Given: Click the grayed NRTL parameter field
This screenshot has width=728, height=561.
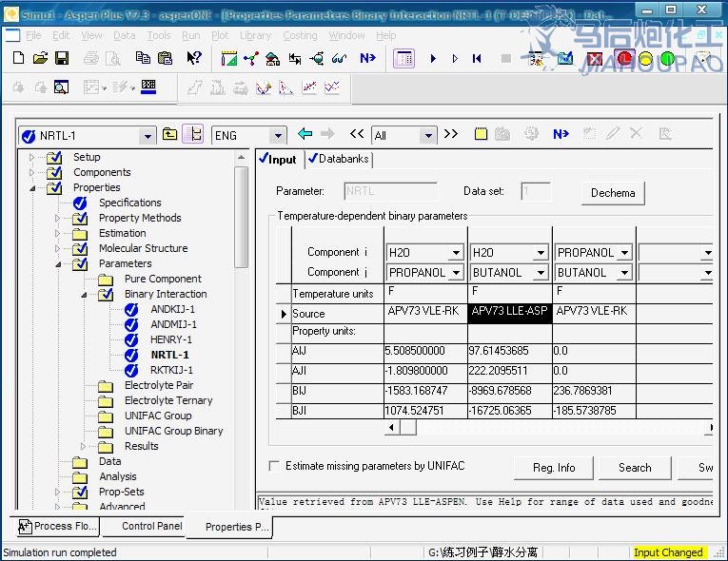Looking at the screenshot, I should [x=390, y=191].
